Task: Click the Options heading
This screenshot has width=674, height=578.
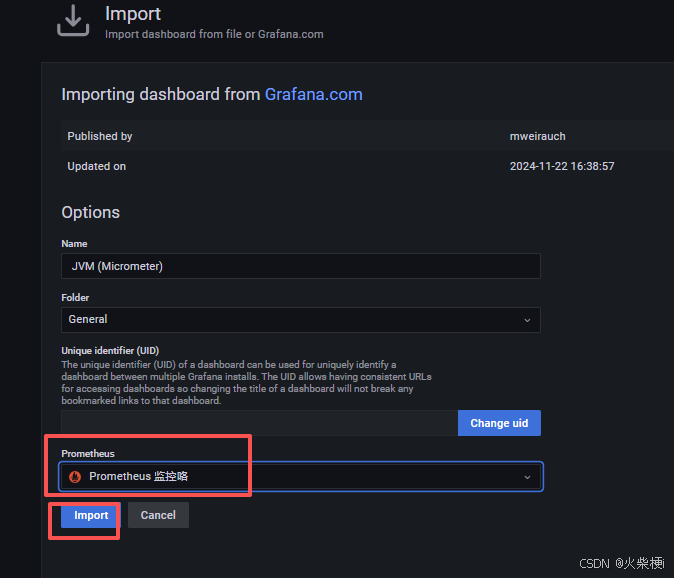Action: tap(91, 212)
